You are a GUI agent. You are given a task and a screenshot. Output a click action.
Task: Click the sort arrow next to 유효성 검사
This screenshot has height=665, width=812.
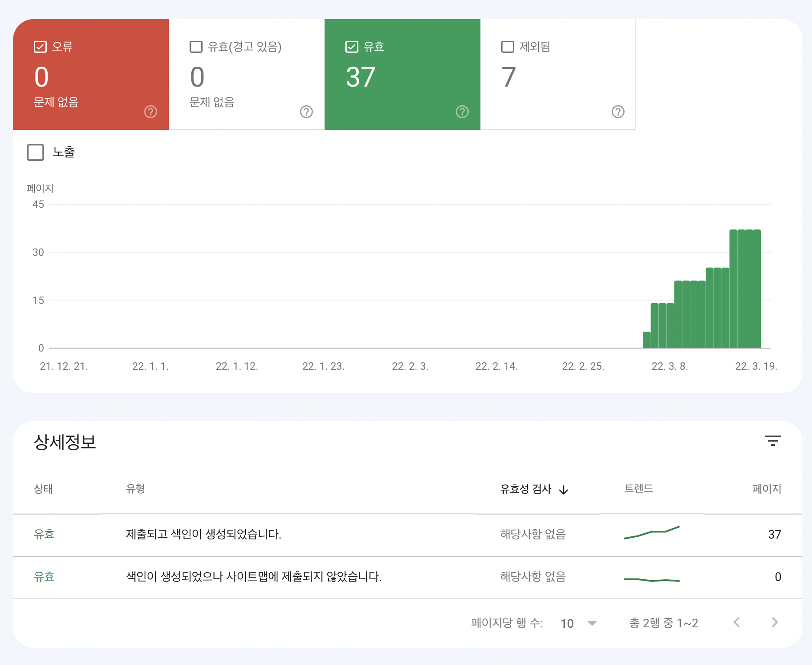click(564, 490)
